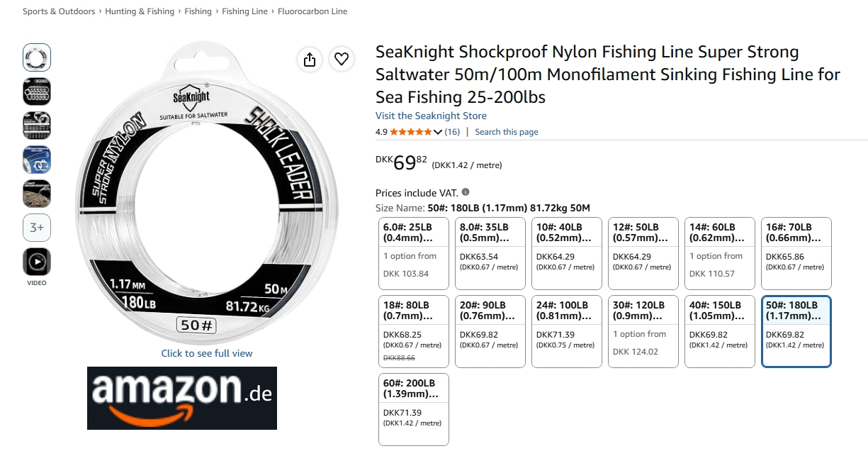Click to see full view link
The image size is (868, 456).
207,353
